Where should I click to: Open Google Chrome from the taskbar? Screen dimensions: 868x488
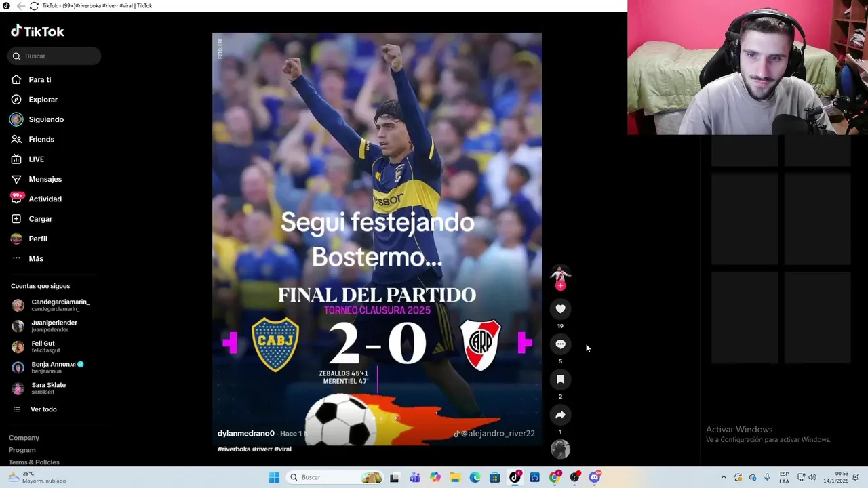click(x=555, y=477)
